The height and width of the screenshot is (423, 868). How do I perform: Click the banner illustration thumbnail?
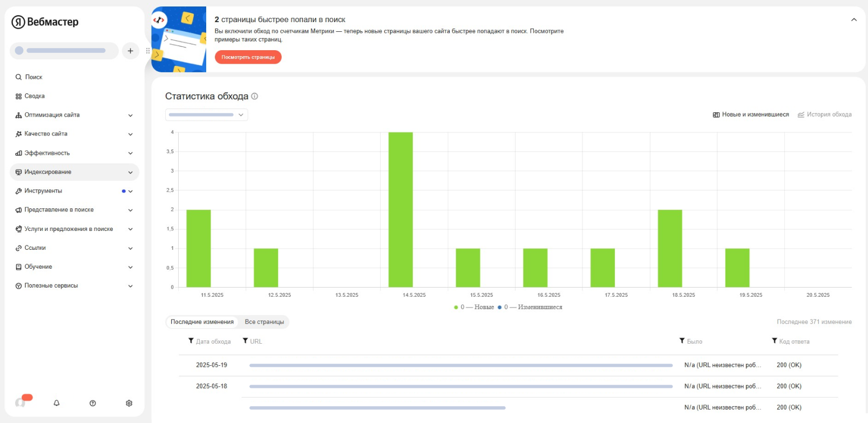coord(179,39)
